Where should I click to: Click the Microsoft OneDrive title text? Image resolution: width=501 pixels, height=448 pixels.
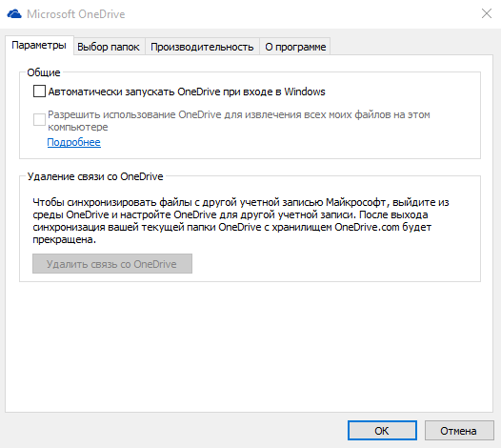coord(76,14)
